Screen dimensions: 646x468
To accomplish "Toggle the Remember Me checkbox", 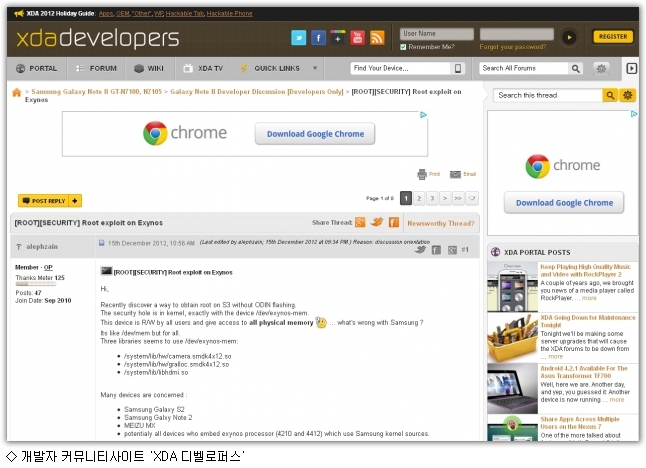I will tap(403, 47).
